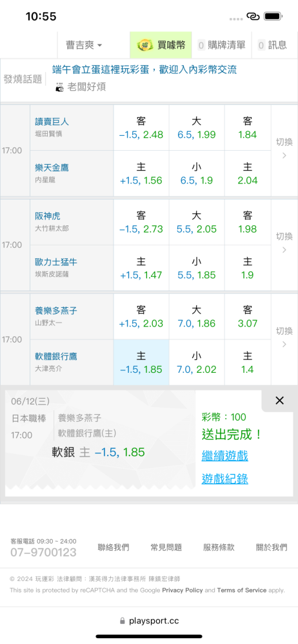Click the 老闆好煩 author avatar icon

(x=60, y=87)
